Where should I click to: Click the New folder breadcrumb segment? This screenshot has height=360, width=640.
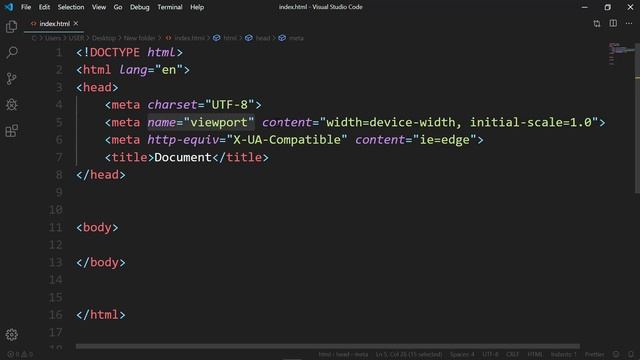(139, 38)
